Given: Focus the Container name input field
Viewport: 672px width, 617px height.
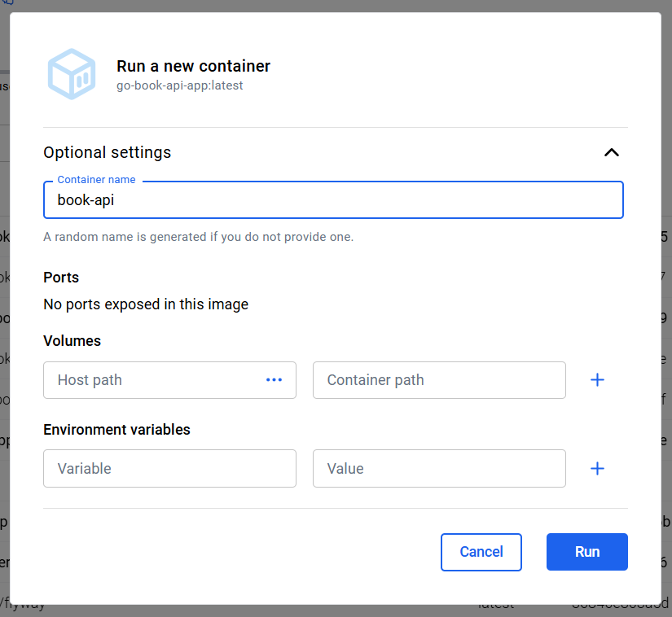Looking at the screenshot, I should coord(332,200).
